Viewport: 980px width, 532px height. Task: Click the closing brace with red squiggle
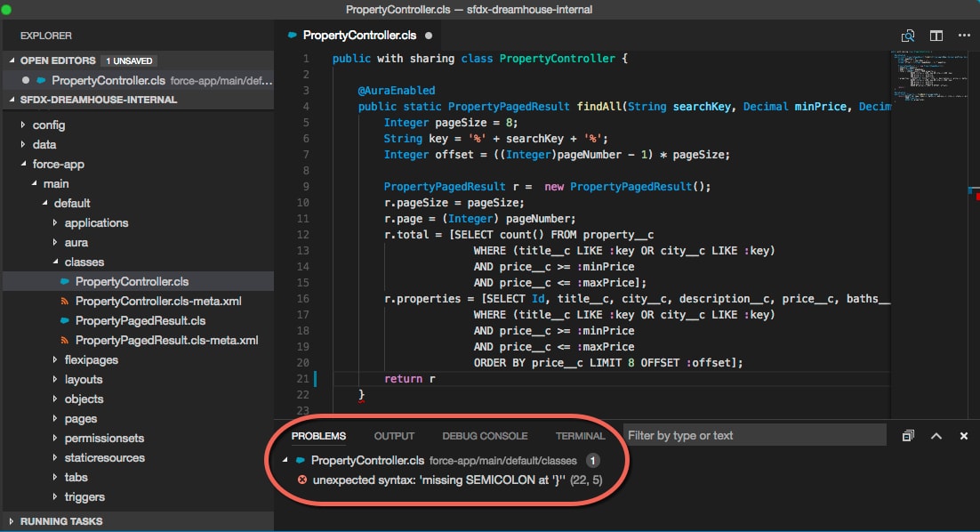tap(361, 394)
